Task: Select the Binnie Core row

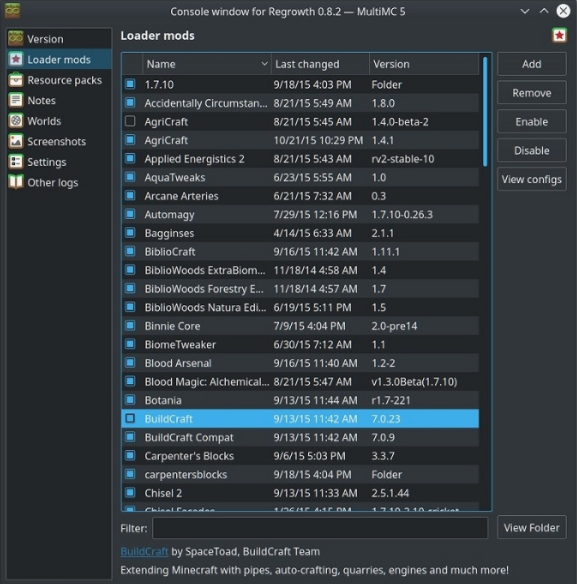Action: point(300,326)
